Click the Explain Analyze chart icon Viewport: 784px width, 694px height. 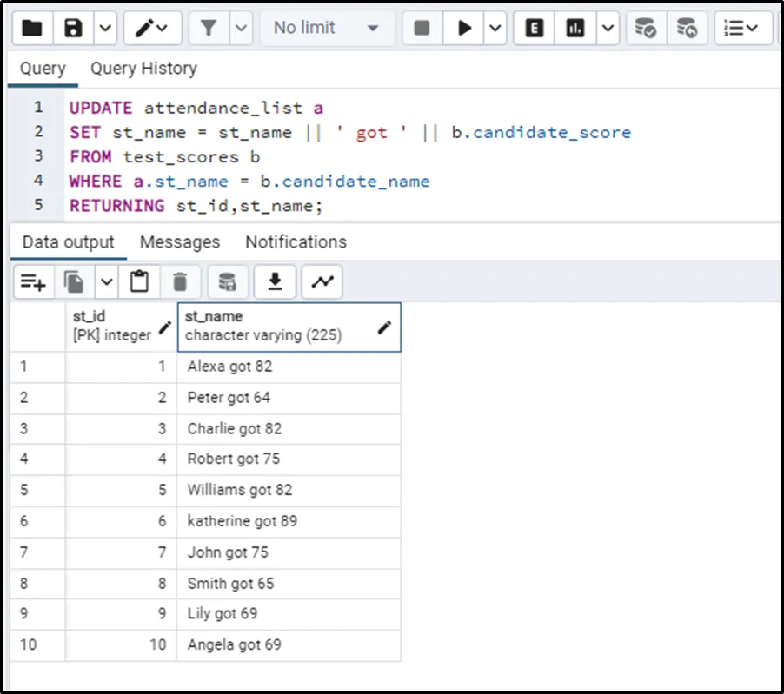[x=575, y=29]
